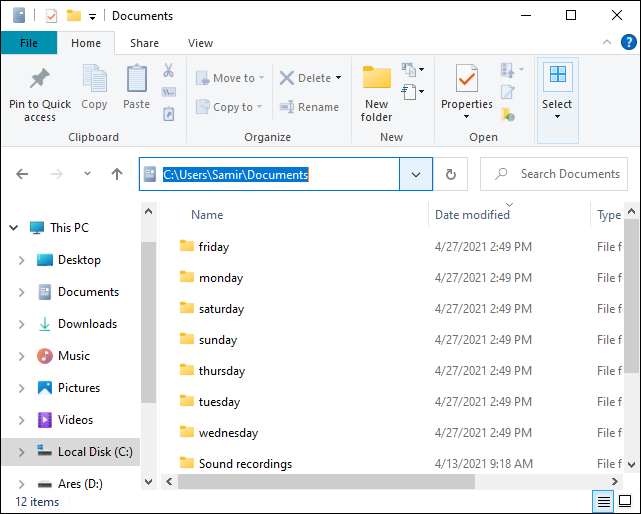Open Properties using the checkmark icon
The width and height of the screenshot is (641, 514).
[466, 79]
